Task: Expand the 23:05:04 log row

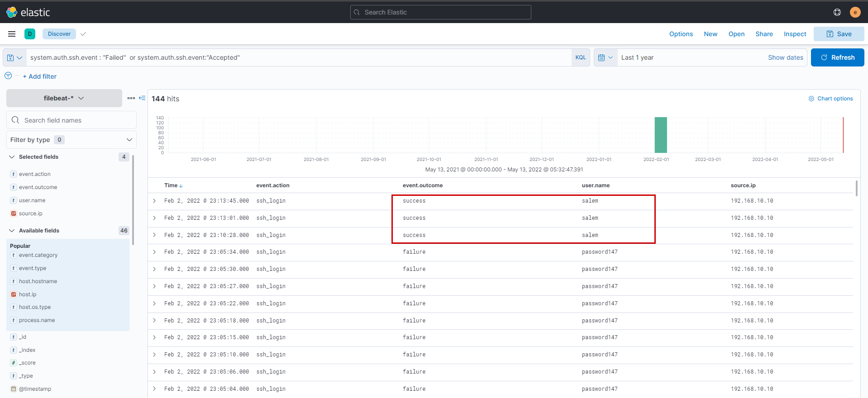Action: point(155,389)
